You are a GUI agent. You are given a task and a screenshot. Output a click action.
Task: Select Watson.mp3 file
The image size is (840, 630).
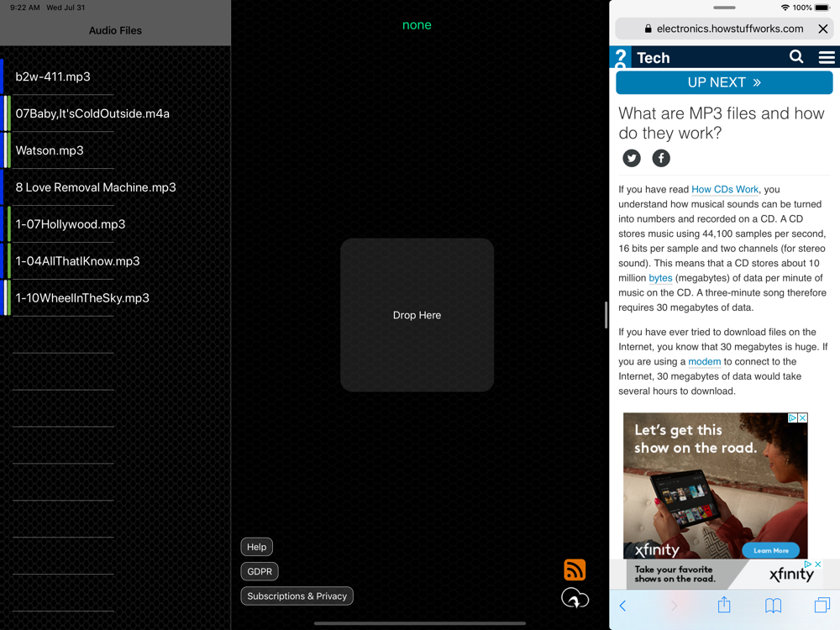tap(115, 150)
